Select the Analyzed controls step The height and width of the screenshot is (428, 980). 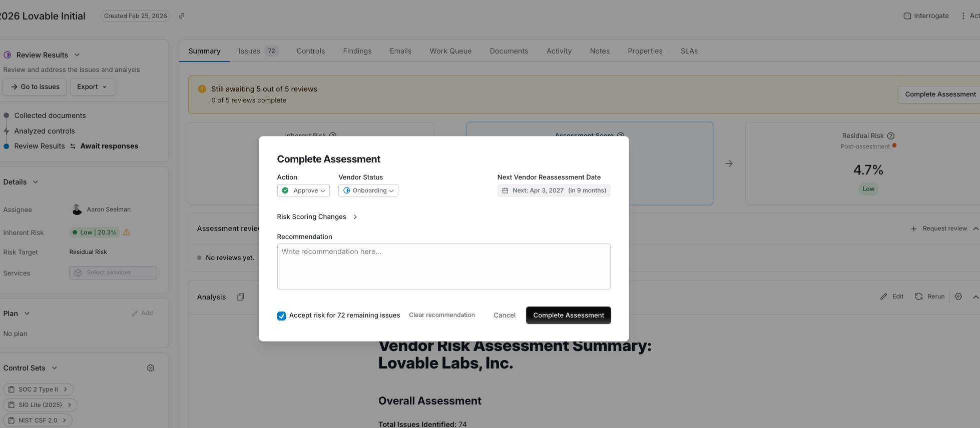[45, 131]
